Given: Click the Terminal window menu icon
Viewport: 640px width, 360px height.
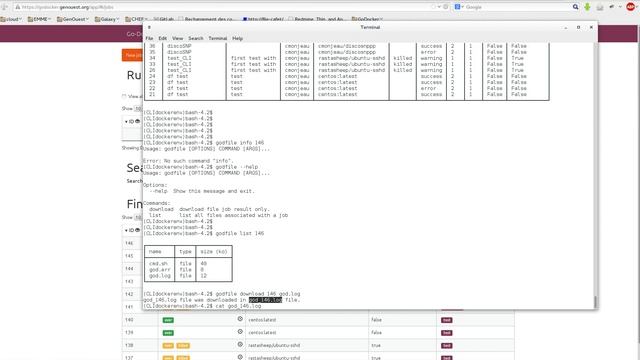Looking at the screenshot, I should [x=149, y=27].
